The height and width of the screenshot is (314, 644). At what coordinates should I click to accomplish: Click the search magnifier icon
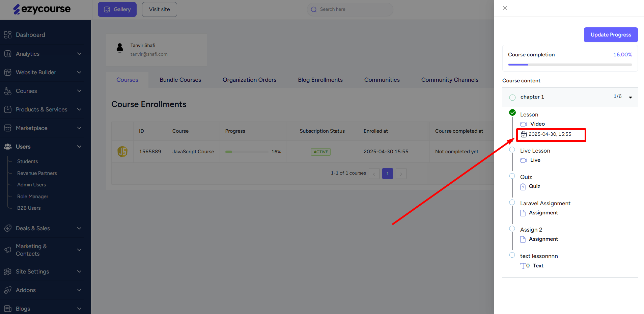(314, 9)
